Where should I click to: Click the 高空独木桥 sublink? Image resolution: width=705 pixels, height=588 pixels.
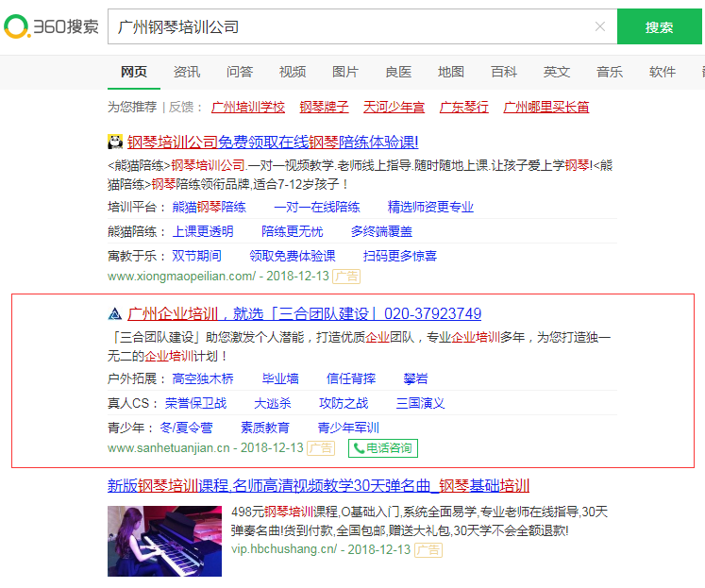point(203,378)
